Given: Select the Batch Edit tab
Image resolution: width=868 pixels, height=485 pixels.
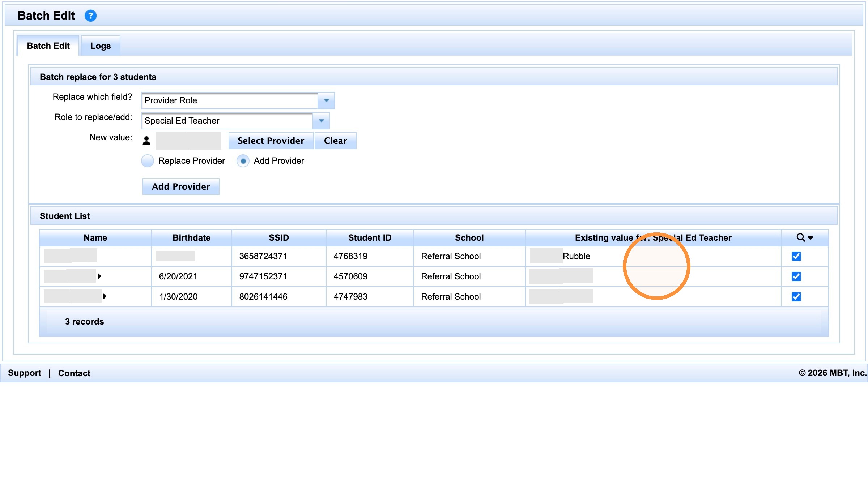Looking at the screenshot, I should 48,46.
